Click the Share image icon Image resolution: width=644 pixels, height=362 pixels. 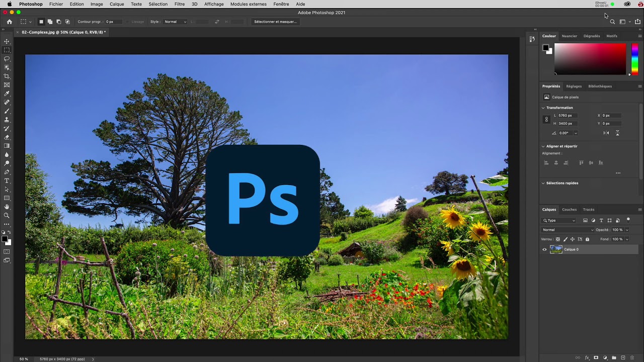[637, 22]
